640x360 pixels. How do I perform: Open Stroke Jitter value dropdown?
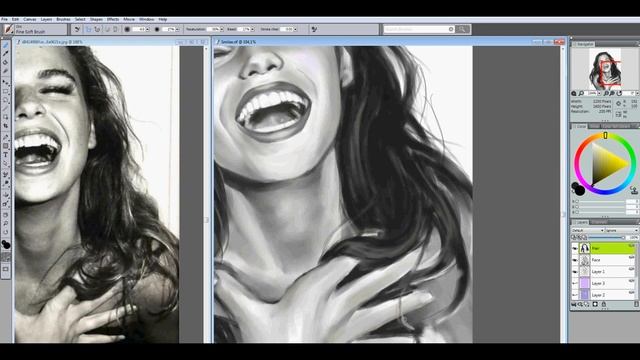tap(295, 29)
